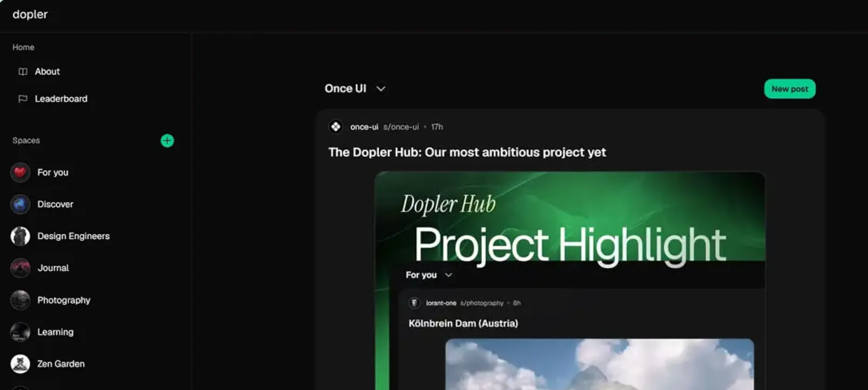Screen dimensions: 868x390
Task: Open the s/once-ui space link
Action: [x=401, y=127]
